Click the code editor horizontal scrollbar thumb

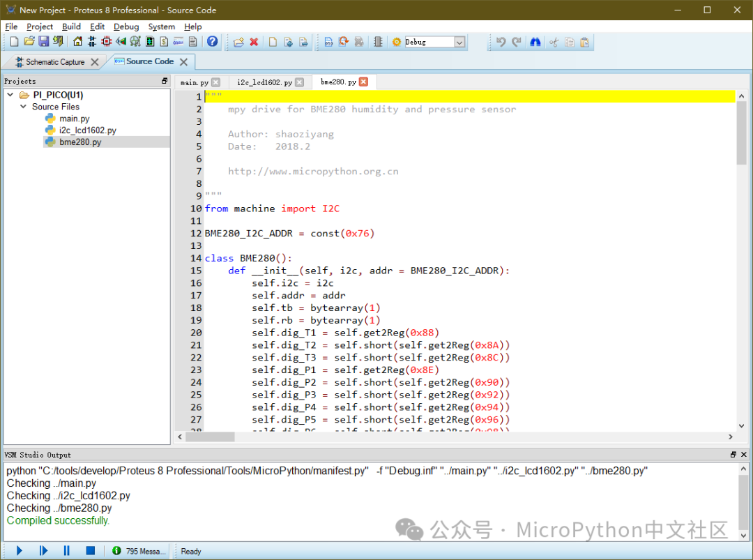click(x=211, y=437)
